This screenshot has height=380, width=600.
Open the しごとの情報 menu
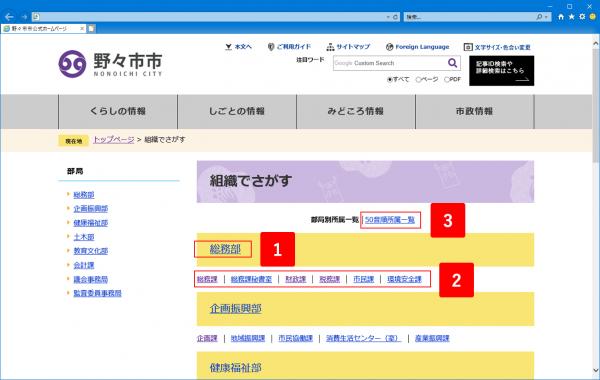coord(237,111)
